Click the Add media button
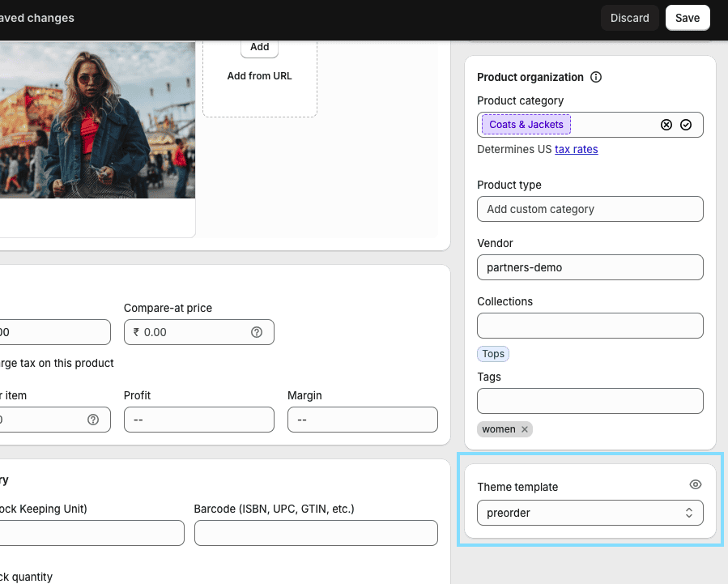 pos(259,47)
